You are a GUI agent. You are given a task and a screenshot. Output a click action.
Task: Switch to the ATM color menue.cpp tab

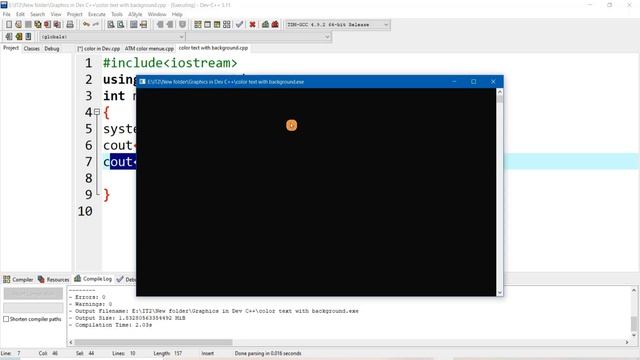coord(149,49)
